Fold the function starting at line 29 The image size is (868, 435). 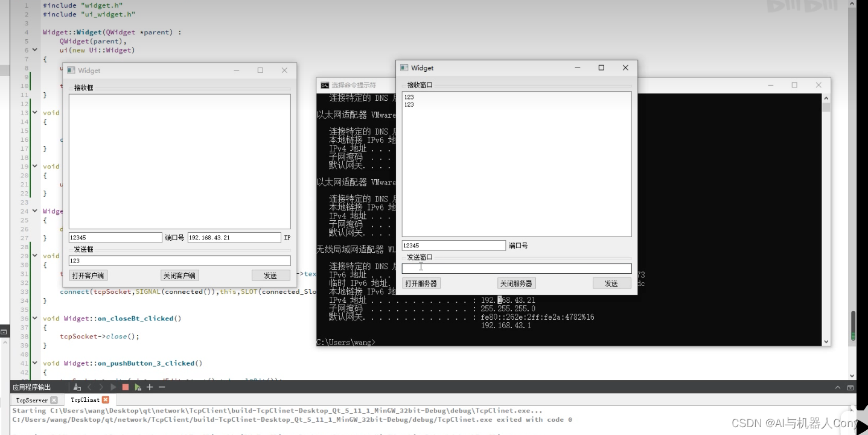pos(34,256)
